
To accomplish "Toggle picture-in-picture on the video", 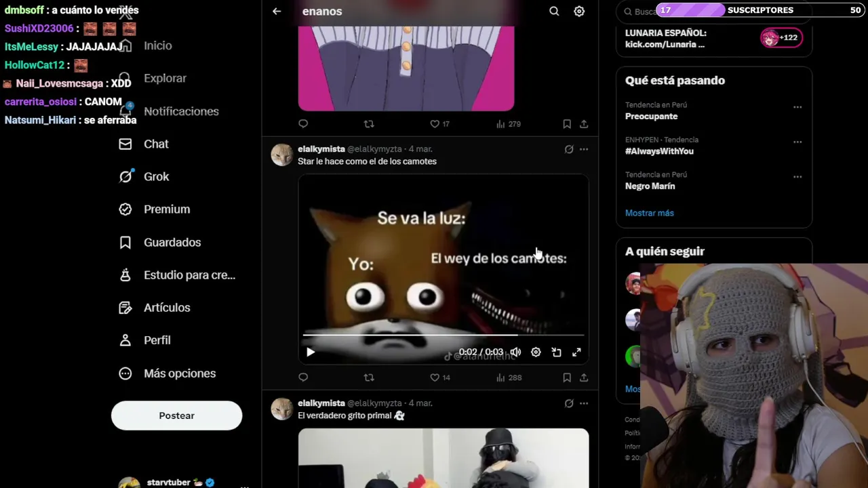I will coord(556,352).
